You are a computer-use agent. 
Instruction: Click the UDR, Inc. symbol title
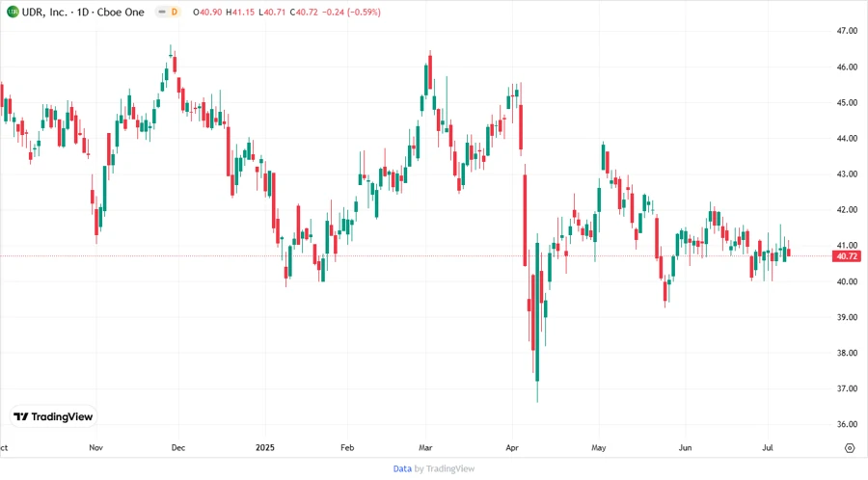(44, 12)
